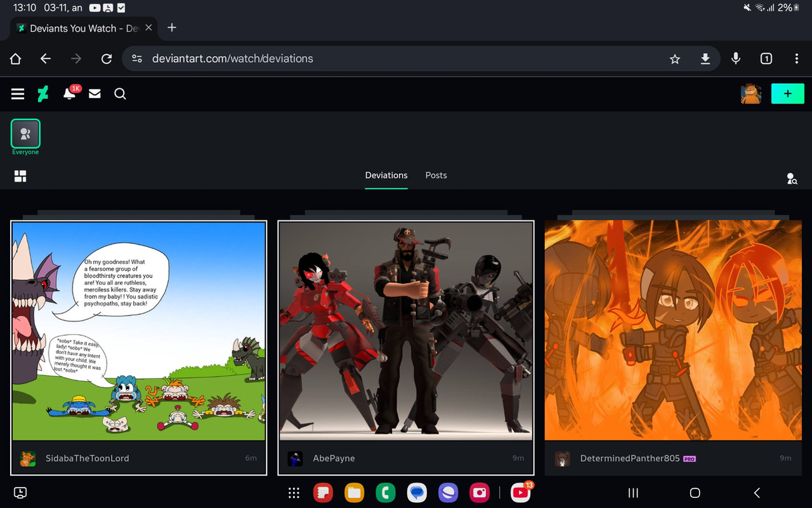Click the green plus Submit button
The height and width of the screenshot is (508, 812).
pos(787,94)
